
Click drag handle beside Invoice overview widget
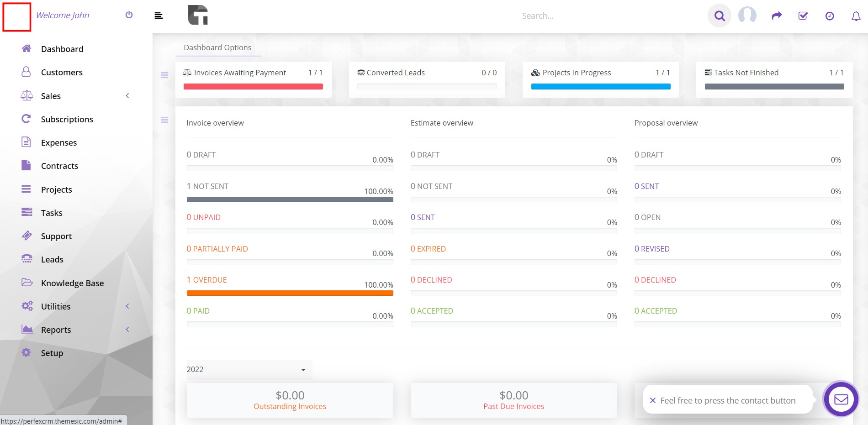click(164, 120)
